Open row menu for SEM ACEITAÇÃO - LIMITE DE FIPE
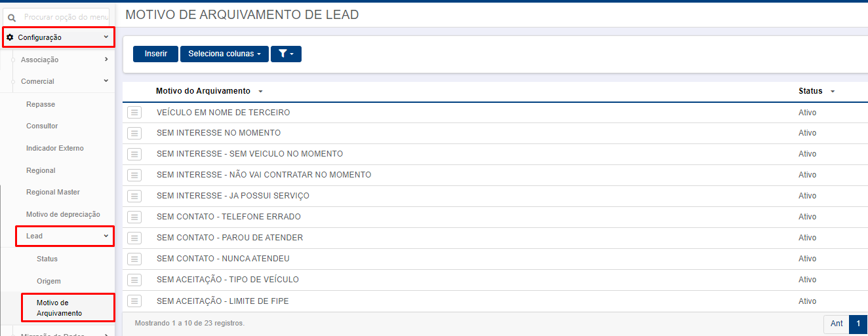Screen dimensions: 868x336 point(134,301)
